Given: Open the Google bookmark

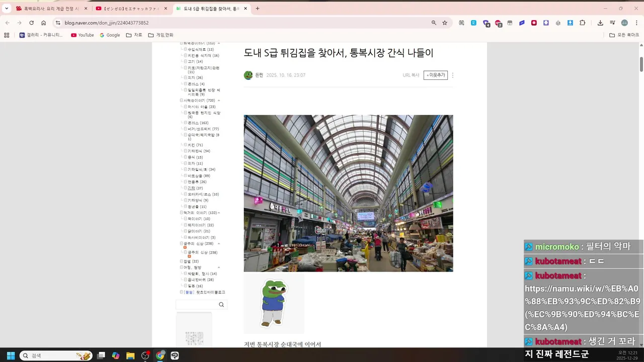Looking at the screenshot, I should coord(110,35).
